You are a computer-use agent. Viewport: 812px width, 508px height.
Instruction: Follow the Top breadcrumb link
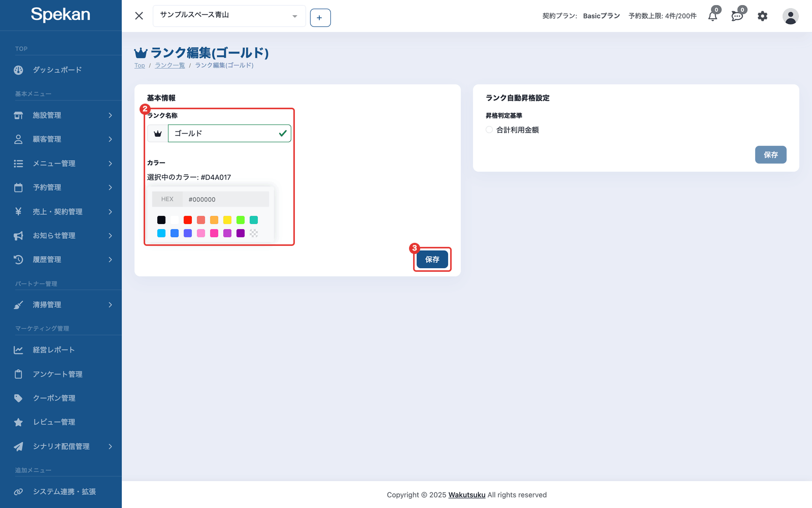click(140, 66)
